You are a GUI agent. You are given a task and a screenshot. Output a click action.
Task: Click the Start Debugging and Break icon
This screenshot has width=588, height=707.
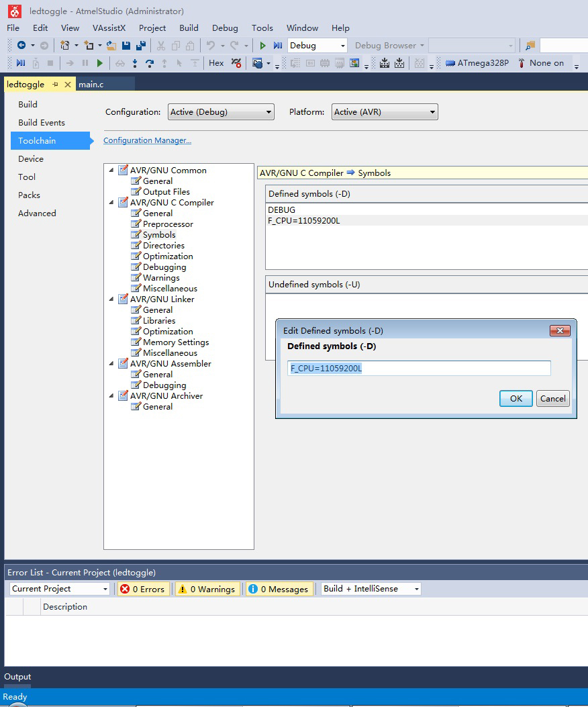pos(21,63)
